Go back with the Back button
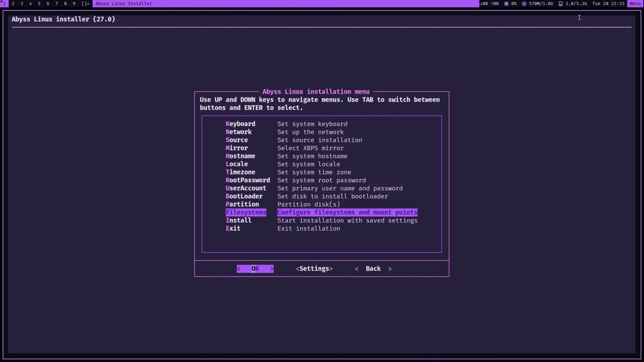Viewport: 644px width, 362px height. click(x=373, y=269)
